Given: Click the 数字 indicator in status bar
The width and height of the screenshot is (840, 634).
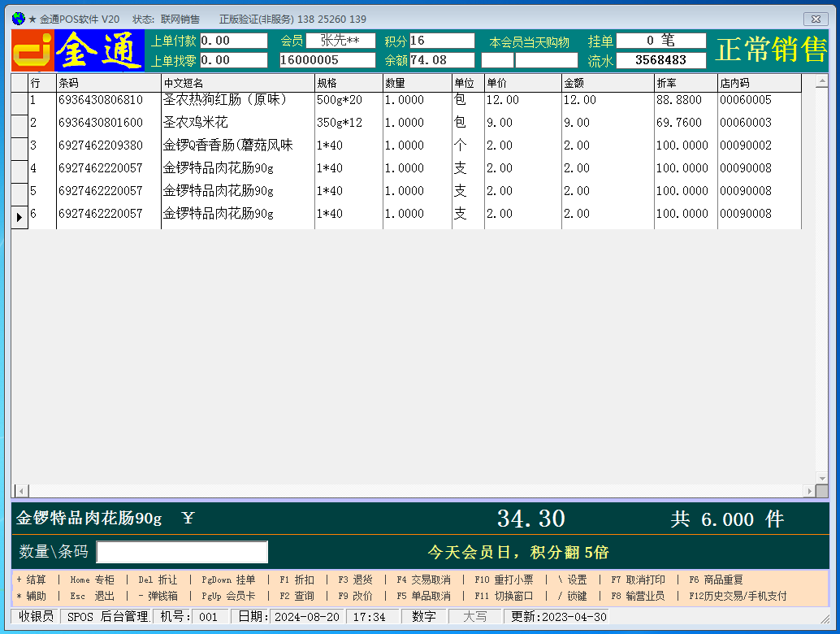Looking at the screenshot, I should coord(424,617).
